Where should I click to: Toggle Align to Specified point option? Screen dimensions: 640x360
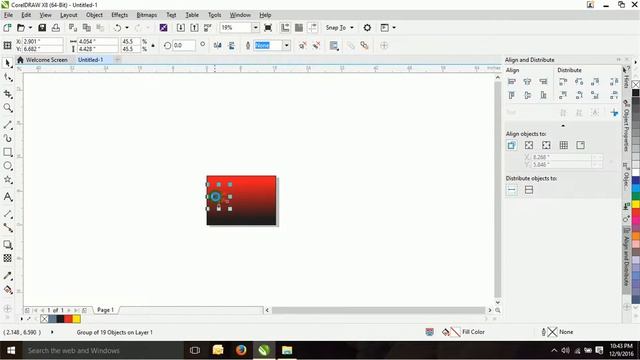point(580,145)
